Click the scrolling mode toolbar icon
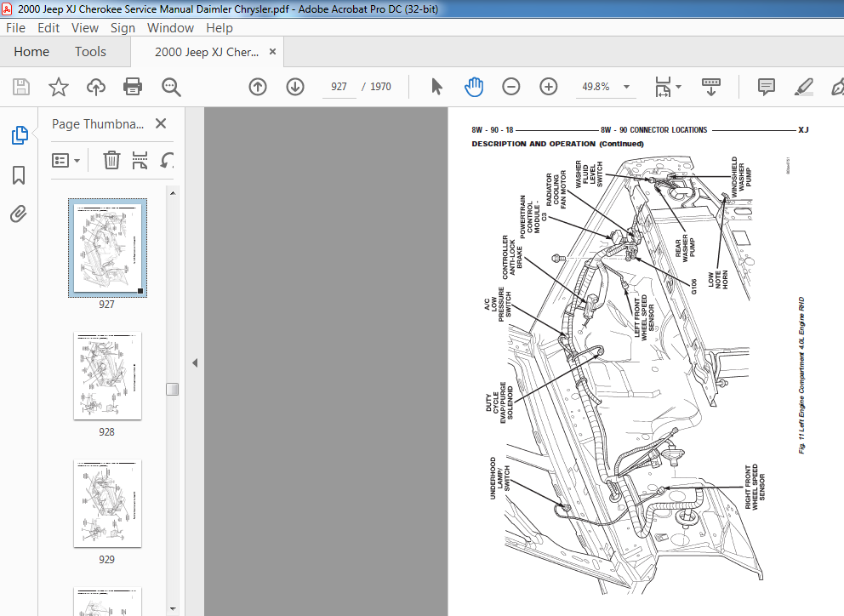Viewport: 844px width, 616px height. click(x=711, y=87)
